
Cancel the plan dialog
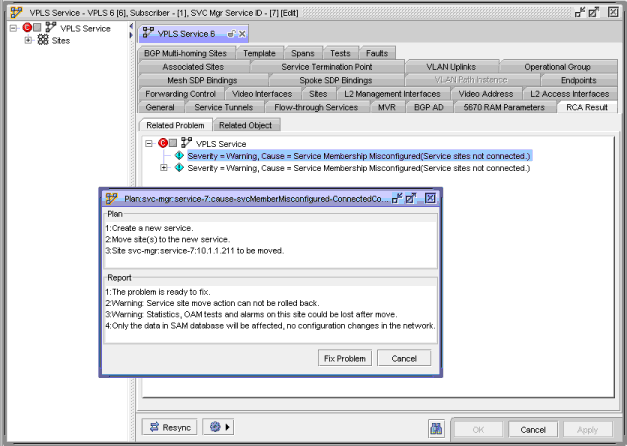(404, 358)
